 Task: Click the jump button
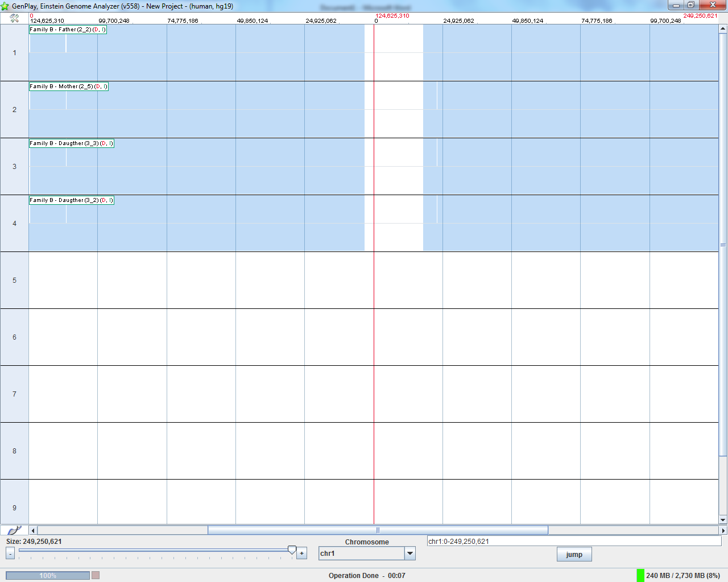click(x=574, y=555)
